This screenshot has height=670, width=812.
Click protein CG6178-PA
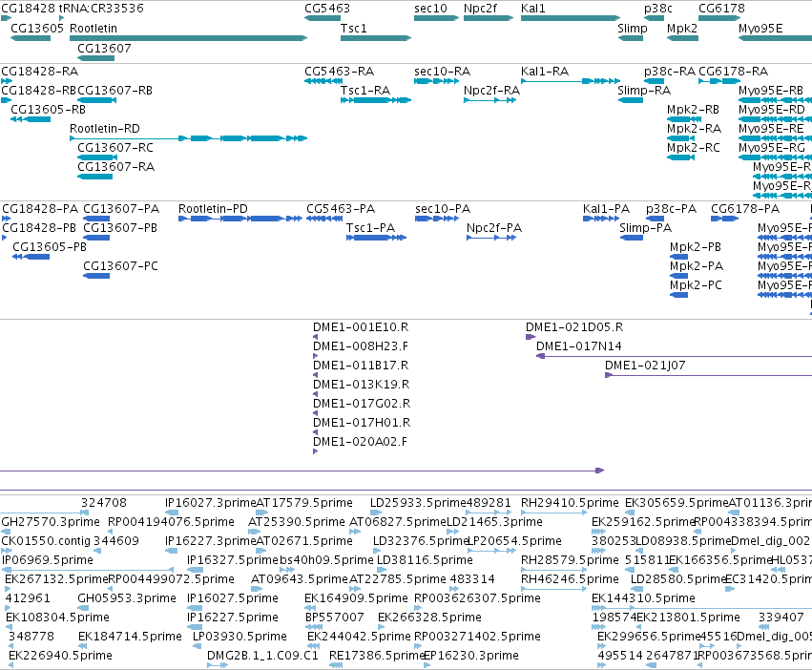[x=724, y=219]
